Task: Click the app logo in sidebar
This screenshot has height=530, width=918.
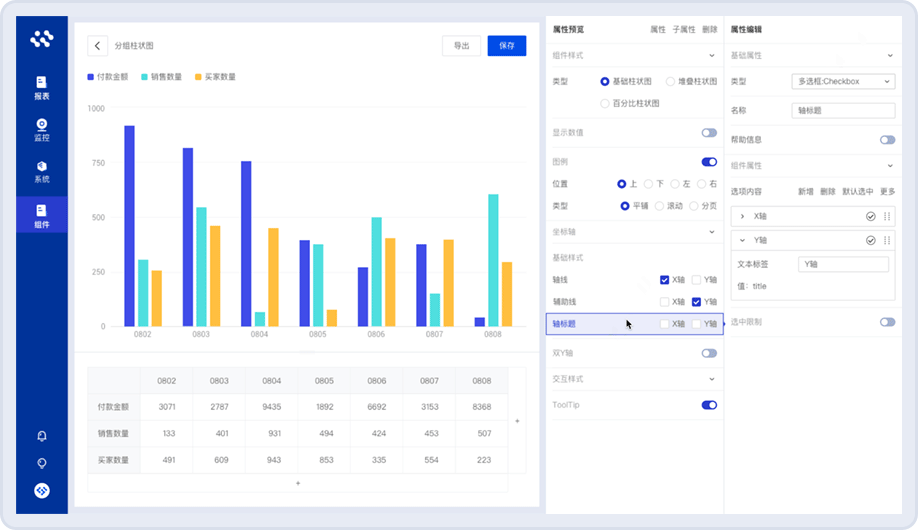Action: [42, 39]
